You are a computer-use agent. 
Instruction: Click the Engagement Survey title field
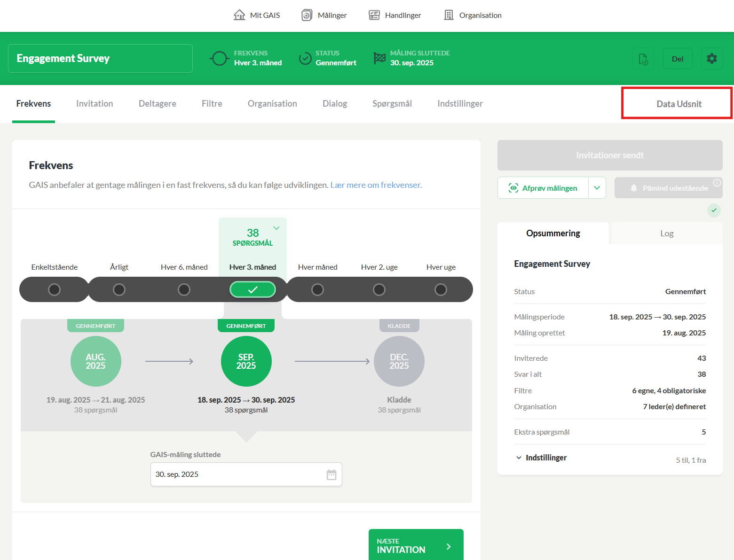(101, 58)
